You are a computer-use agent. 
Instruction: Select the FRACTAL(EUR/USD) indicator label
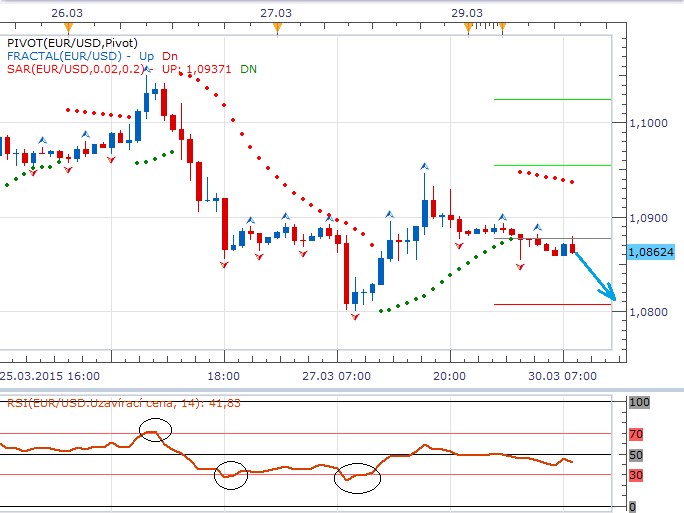point(61,56)
